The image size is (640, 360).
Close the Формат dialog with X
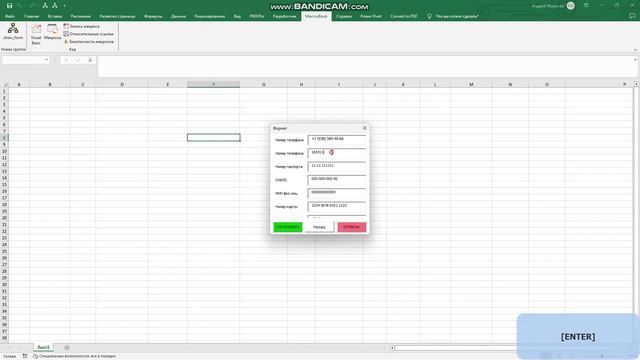pyautogui.click(x=364, y=128)
